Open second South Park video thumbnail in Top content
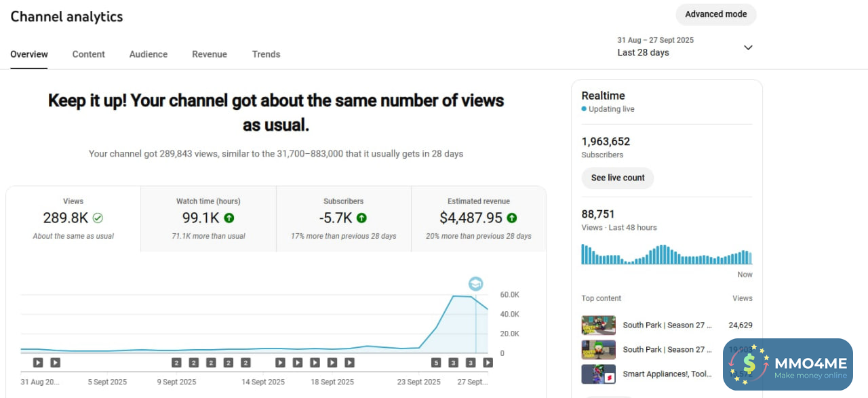Screen dimensions: 868x398 click(x=599, y=350)
